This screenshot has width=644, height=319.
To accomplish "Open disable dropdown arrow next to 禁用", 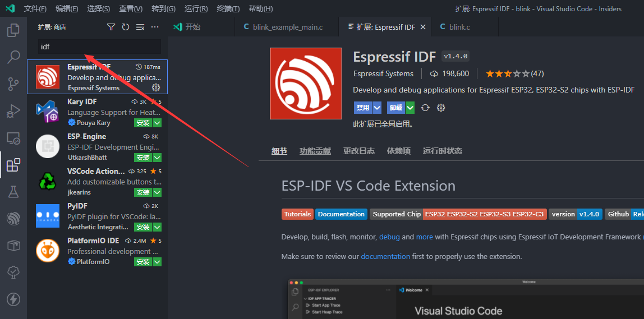I will coord(377,108).
